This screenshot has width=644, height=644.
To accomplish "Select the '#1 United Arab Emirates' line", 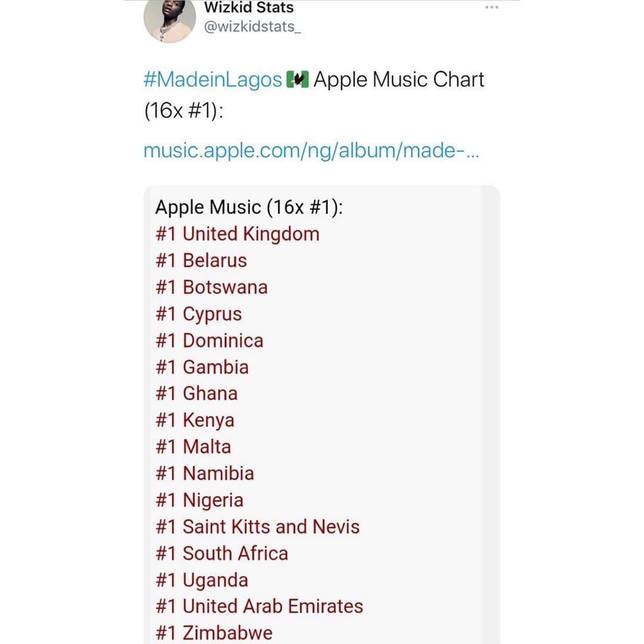I will pos(259,606).
